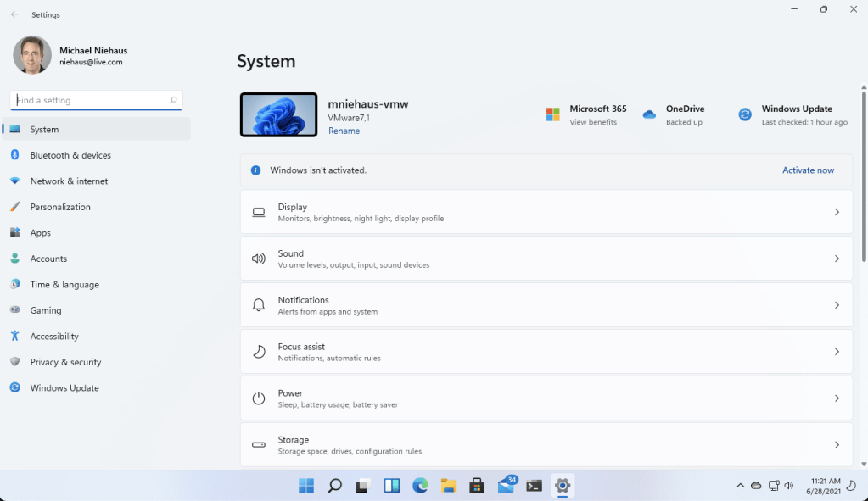Open the Gaming settings category

pos(46,310)
